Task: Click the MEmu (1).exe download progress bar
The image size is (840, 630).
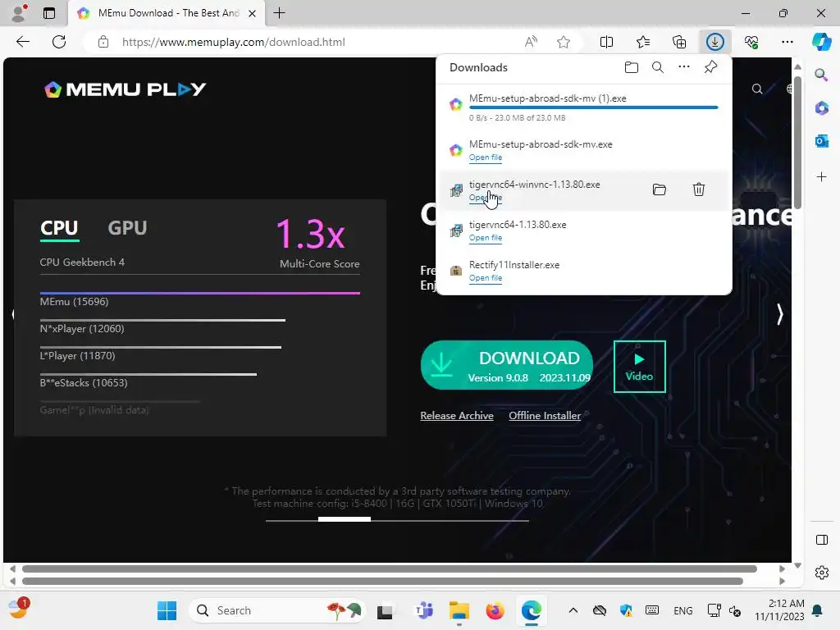Action: tap(593, 107)
